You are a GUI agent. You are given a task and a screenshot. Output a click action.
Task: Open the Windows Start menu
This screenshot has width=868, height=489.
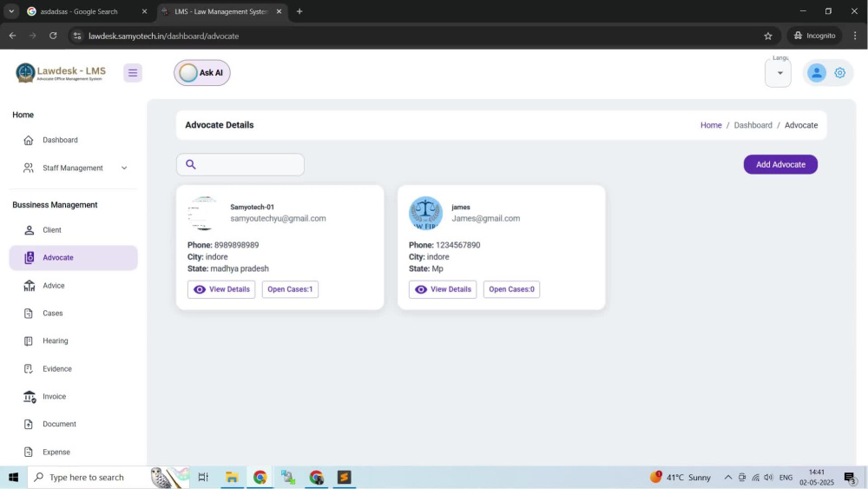(x=13, y=477)
